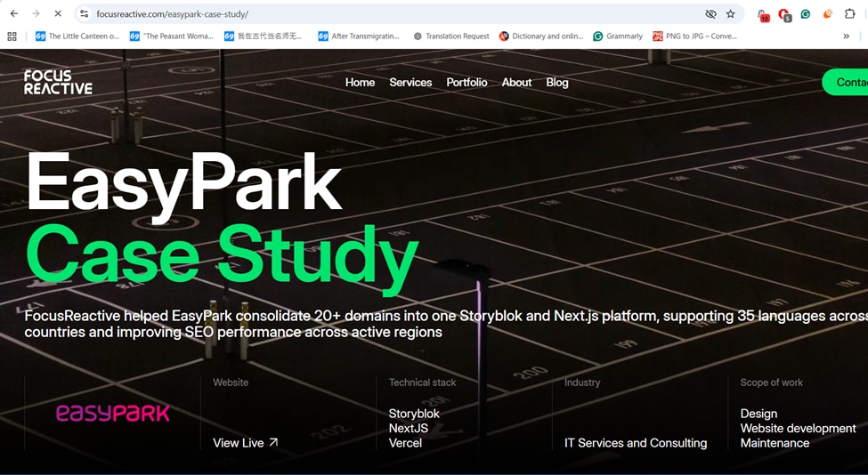Open the Grammarly bookmark
The height and width of the screenshot is (475, 868).
(x=618, y=36)
